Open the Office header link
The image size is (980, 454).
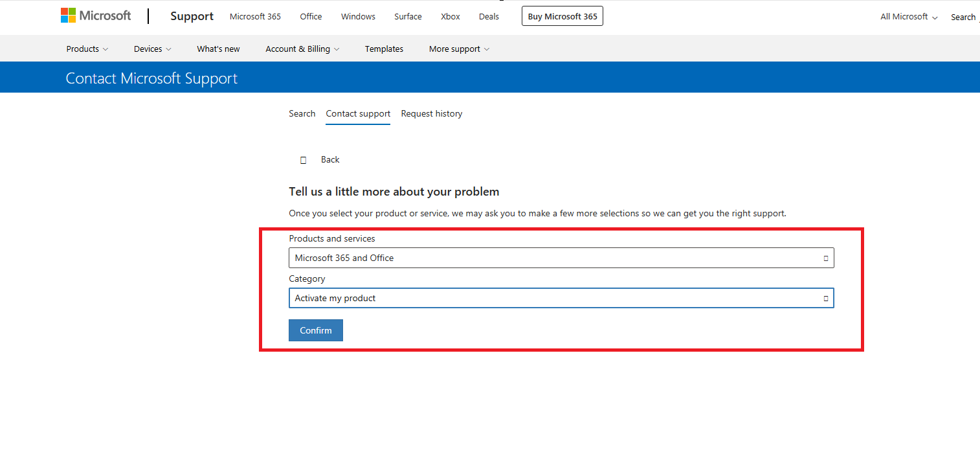coord(311,17)
